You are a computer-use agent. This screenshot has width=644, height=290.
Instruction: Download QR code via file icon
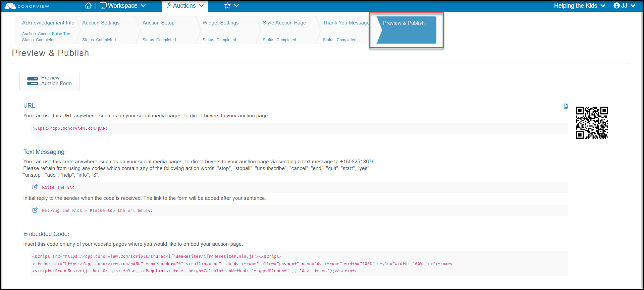[x=566, y=106]
